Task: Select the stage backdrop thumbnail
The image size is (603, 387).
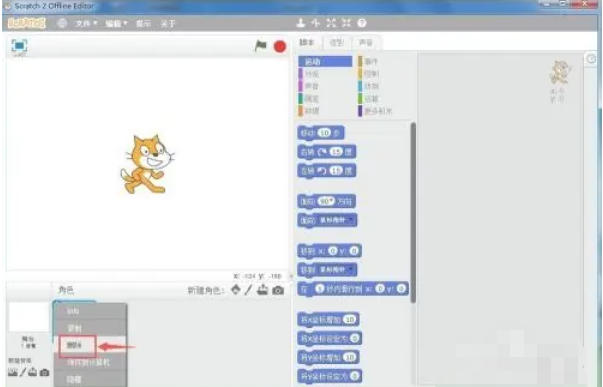Action: coord(28,316)
